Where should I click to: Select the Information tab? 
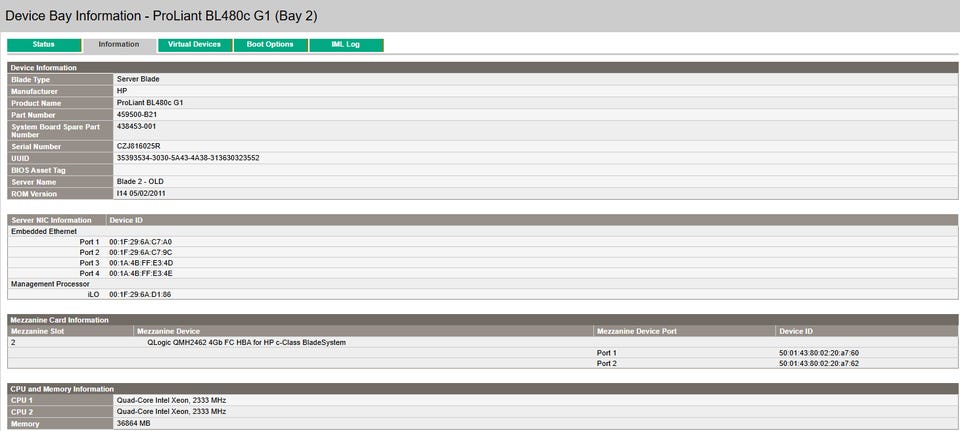coord(119,45)
